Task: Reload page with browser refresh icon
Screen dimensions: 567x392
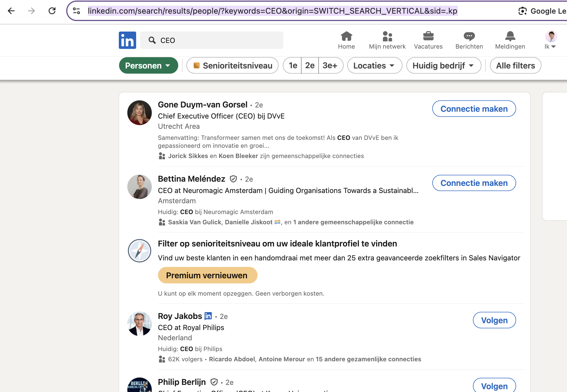Action: coord(52,11)
